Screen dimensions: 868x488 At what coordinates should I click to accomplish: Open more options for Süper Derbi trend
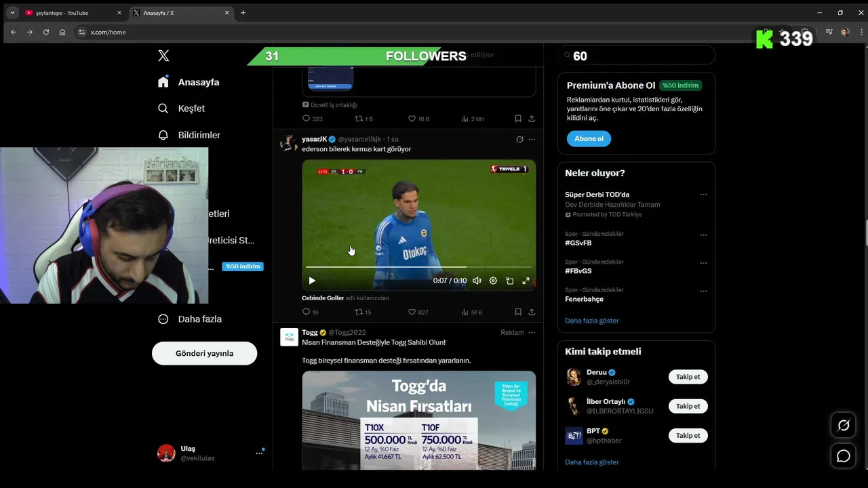[703, 195]
